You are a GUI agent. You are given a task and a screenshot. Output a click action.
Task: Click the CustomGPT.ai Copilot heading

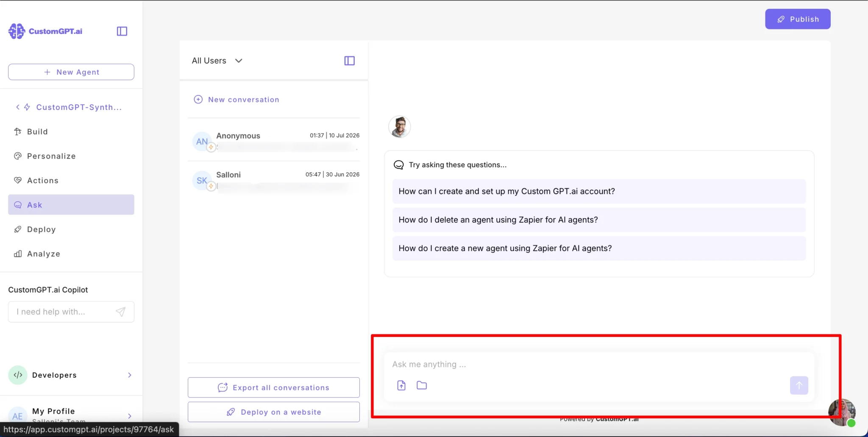click(48, 290)
